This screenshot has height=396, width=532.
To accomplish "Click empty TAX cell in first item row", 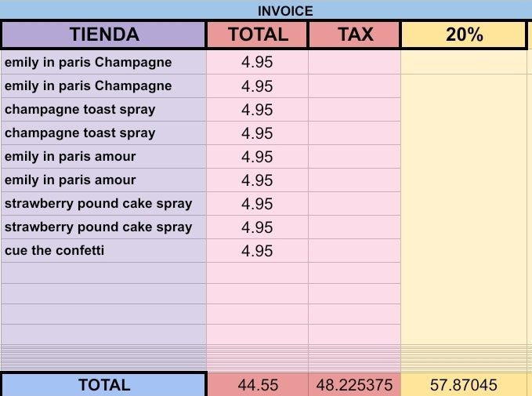I will click(354, 62).
